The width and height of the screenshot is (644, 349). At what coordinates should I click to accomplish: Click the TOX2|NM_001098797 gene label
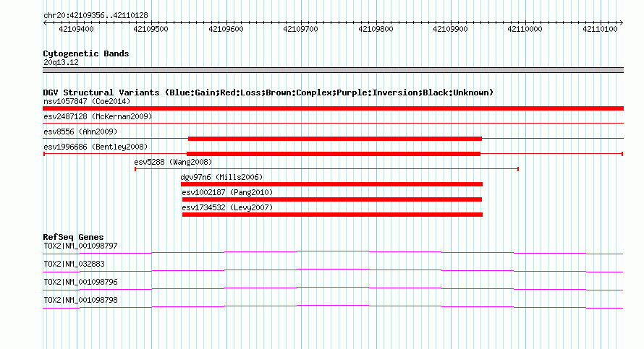tap(80, 246)
